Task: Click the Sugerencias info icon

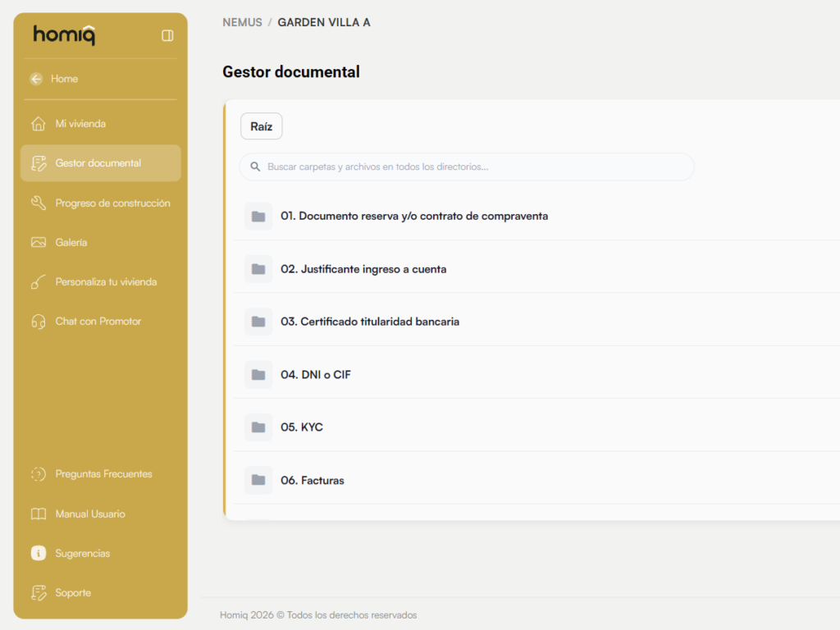Action: pos(38,553)
